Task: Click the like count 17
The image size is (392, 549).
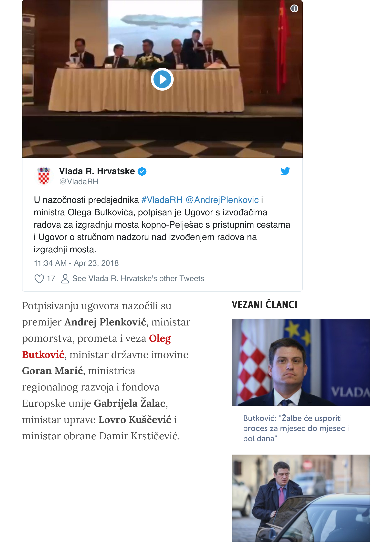Action: [51, 279]
